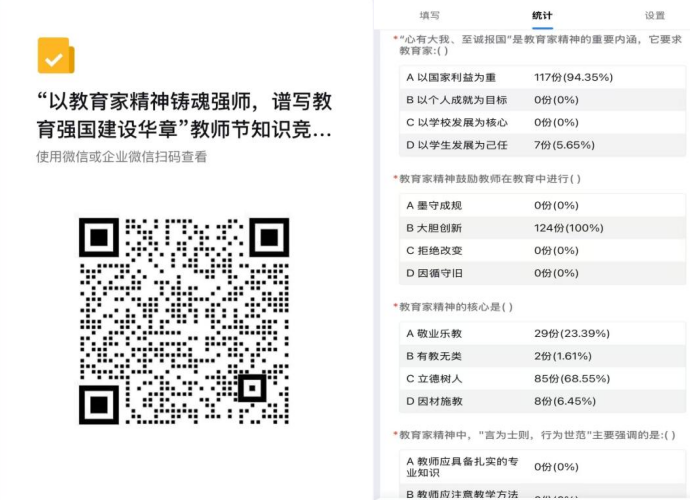Select row D 以学生发展为己任
Screen dimensions: 690x500
(x=542, y=145)
